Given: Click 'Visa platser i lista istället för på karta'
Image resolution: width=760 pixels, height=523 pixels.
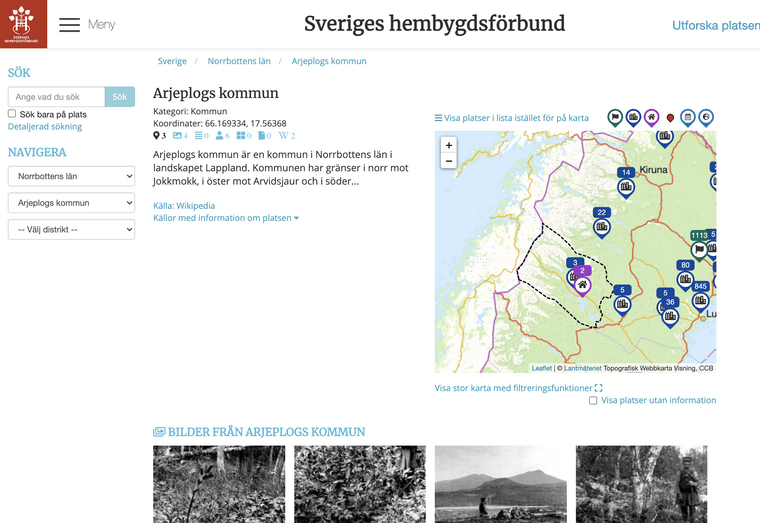Looking at the screenshot, I should [511, 118].
